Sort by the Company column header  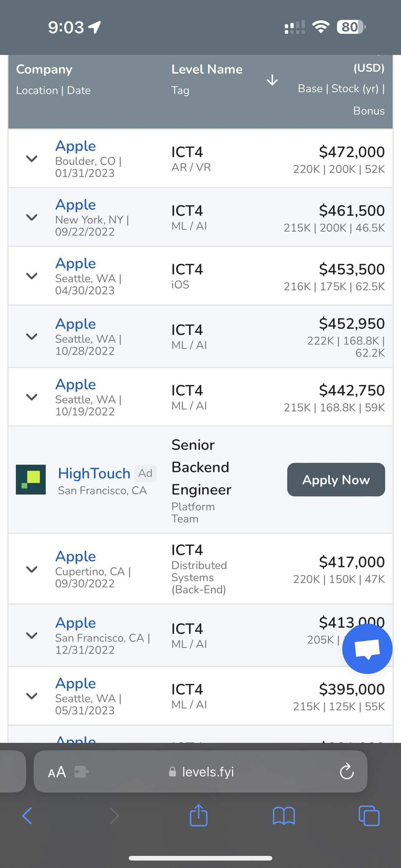click(44, 69)
